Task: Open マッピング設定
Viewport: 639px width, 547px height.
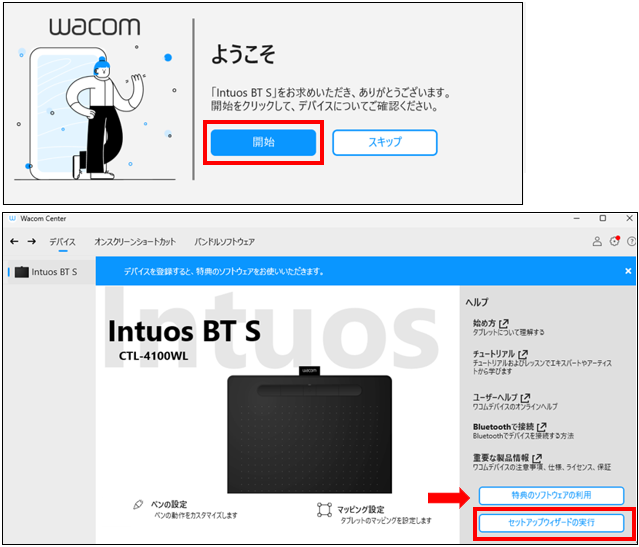Action: (x=361, y=510)
